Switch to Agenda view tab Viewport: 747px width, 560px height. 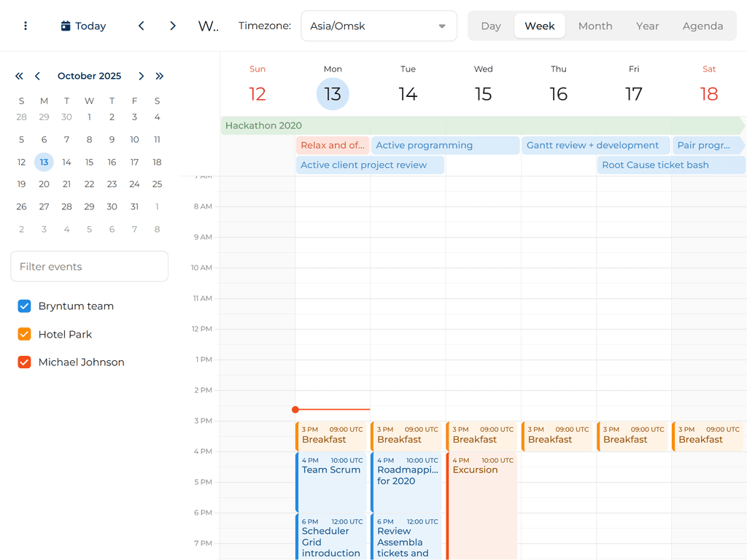(x=703, y=26)
